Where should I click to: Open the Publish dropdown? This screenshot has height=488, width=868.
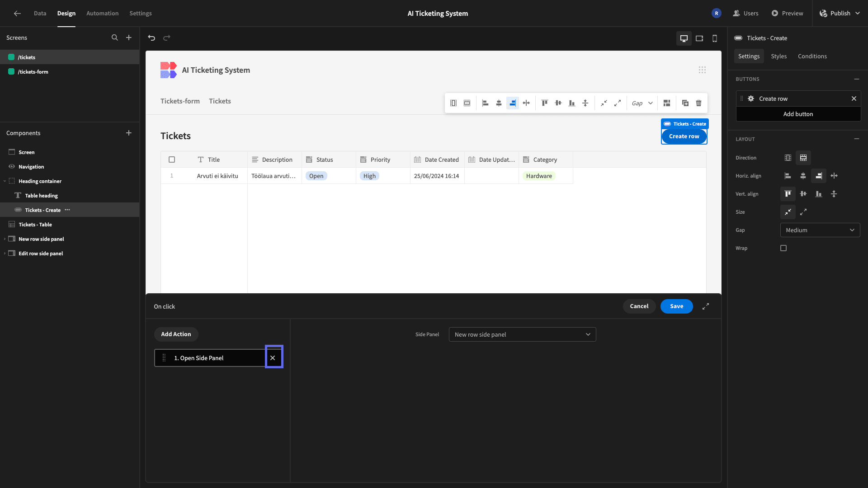pos(840,14)
